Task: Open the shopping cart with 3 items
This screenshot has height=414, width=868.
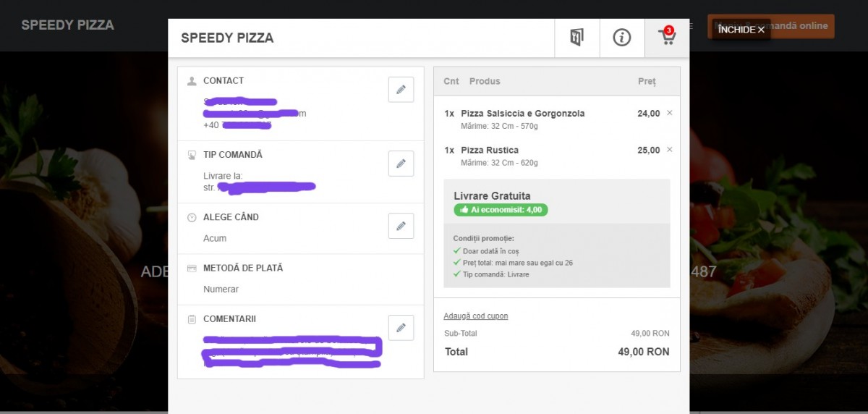Action: (x=667, y=38)
